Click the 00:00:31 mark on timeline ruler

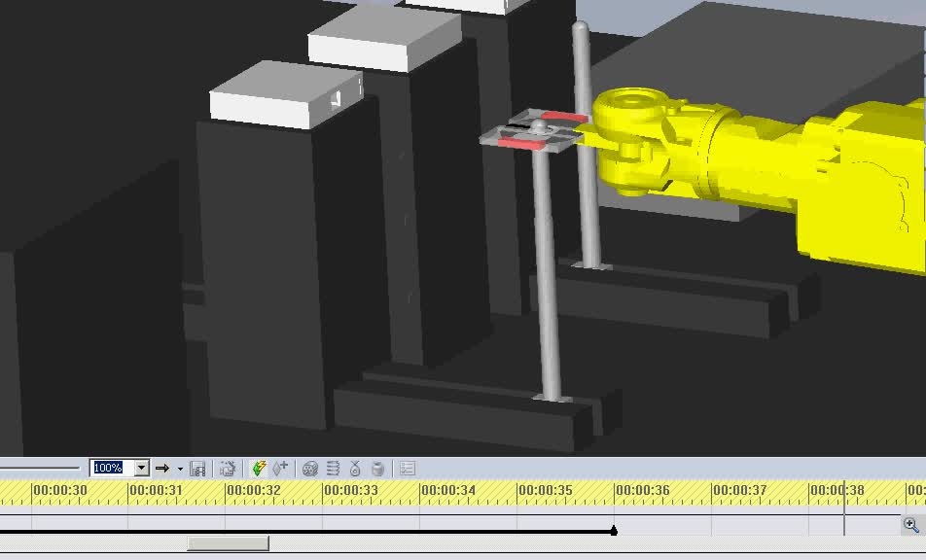tap(156, 490)
